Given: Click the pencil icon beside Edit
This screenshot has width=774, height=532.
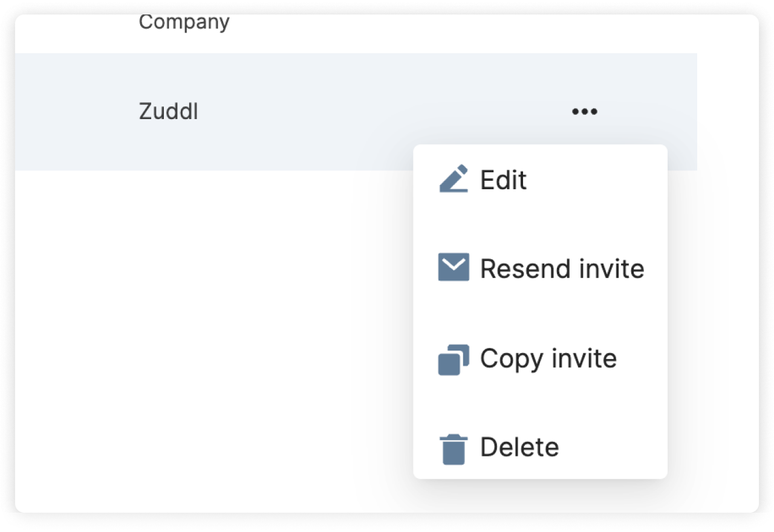Looking at the screenshot, I should click(454, 179).
